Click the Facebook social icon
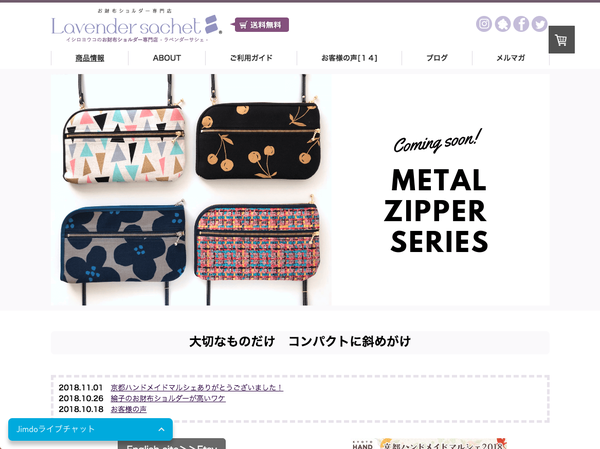This screenshot has width=600, height=449. click(x=521, y=24)
